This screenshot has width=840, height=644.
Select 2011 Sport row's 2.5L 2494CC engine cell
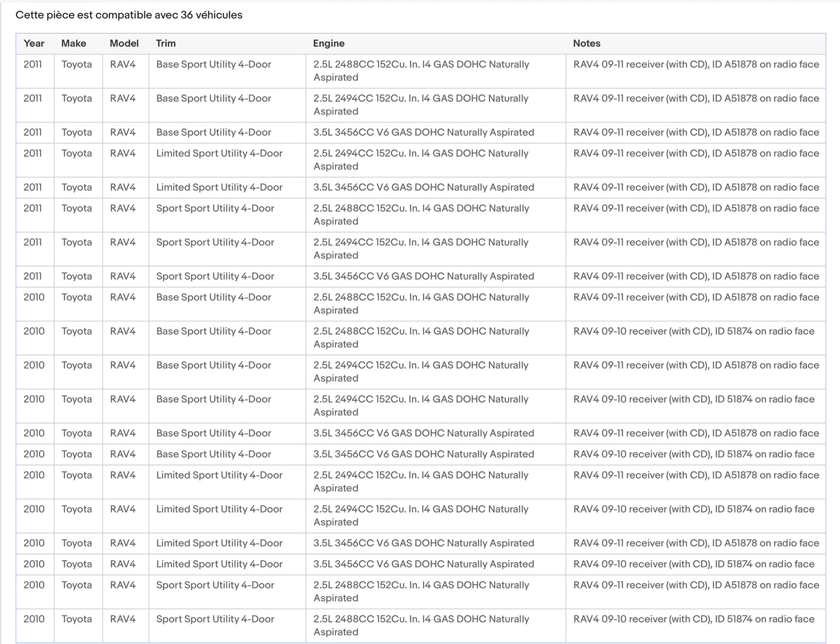(421, 249)
